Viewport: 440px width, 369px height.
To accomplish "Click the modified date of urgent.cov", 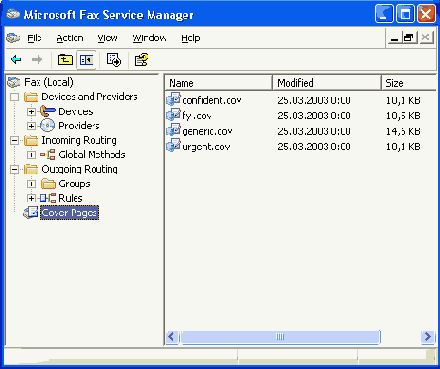I will (314, 146).
